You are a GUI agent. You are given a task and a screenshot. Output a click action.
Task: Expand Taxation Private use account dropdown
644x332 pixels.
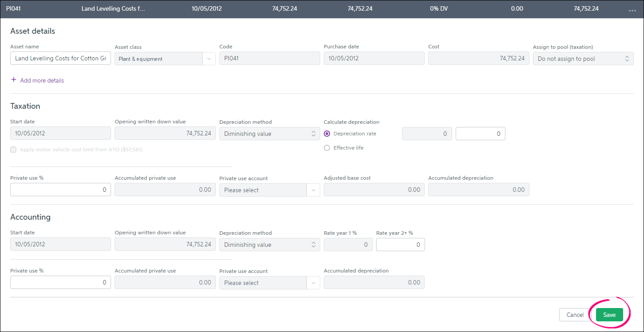[x=269, y=190]
